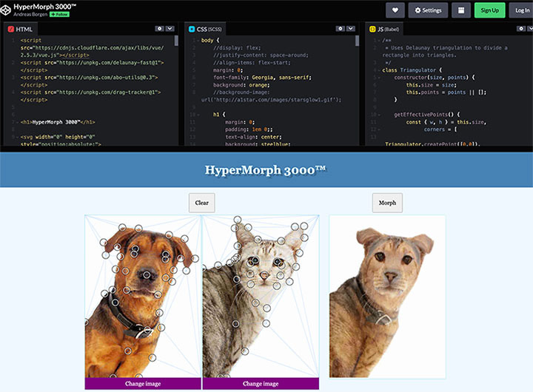This screenshot has height=392, width=533.
Task: Click 'class Triangulator {' in JS code
Action: click(x=412, y=70)
